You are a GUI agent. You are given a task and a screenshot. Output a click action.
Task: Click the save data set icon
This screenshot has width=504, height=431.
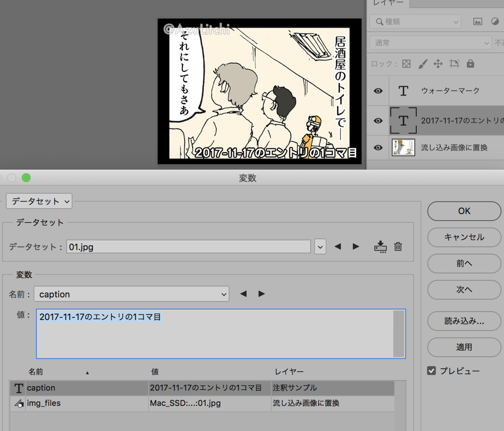pos(380,247)
